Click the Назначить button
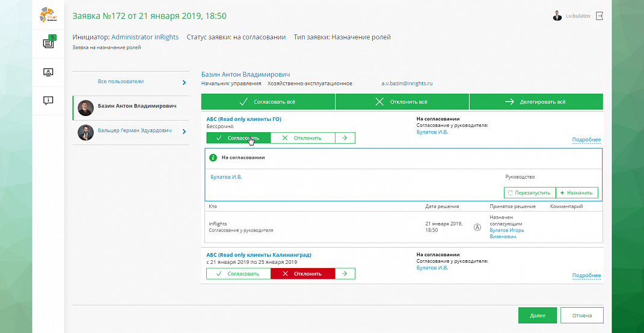This screenshot has height=333, width=644. [577, 192]
